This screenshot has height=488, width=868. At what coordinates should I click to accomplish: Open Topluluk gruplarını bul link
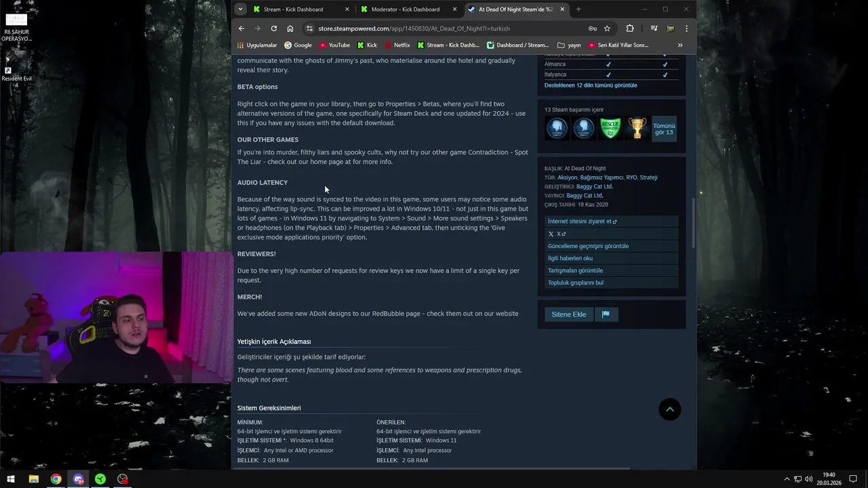[611, 283]
